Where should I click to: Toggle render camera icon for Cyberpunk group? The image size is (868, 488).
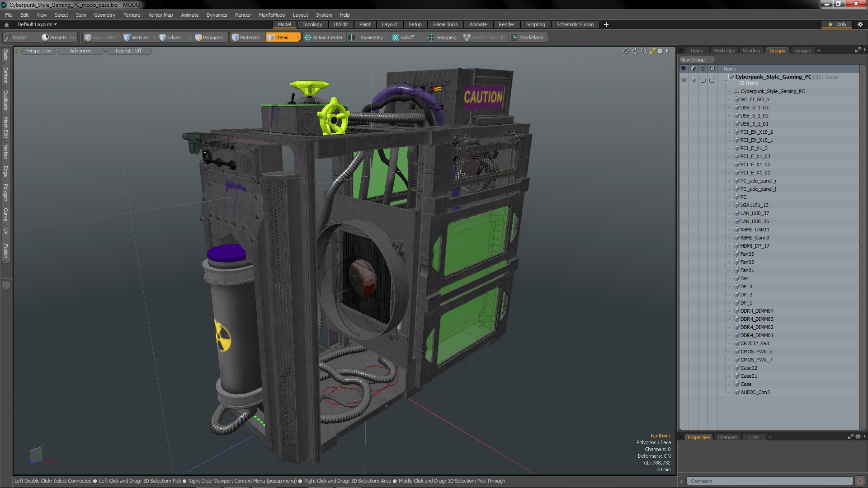(x=693, y=80)
